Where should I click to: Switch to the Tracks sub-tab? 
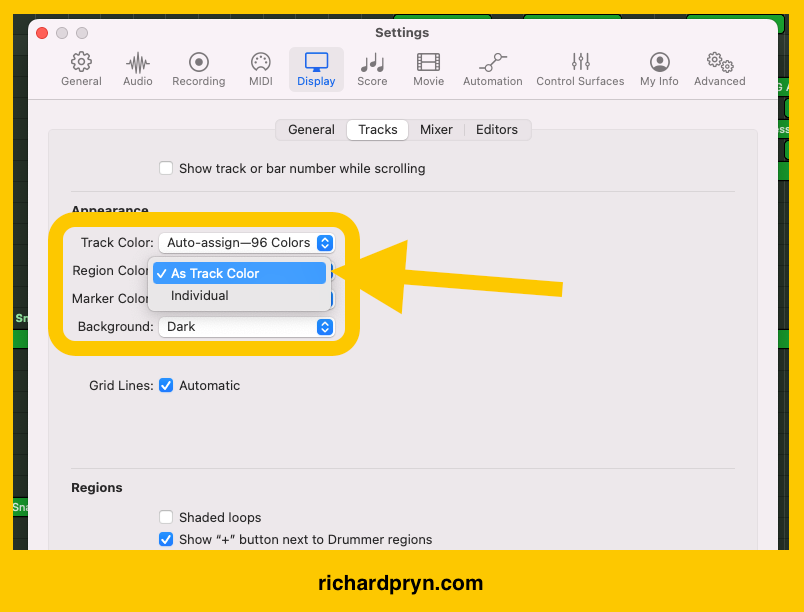377,130
